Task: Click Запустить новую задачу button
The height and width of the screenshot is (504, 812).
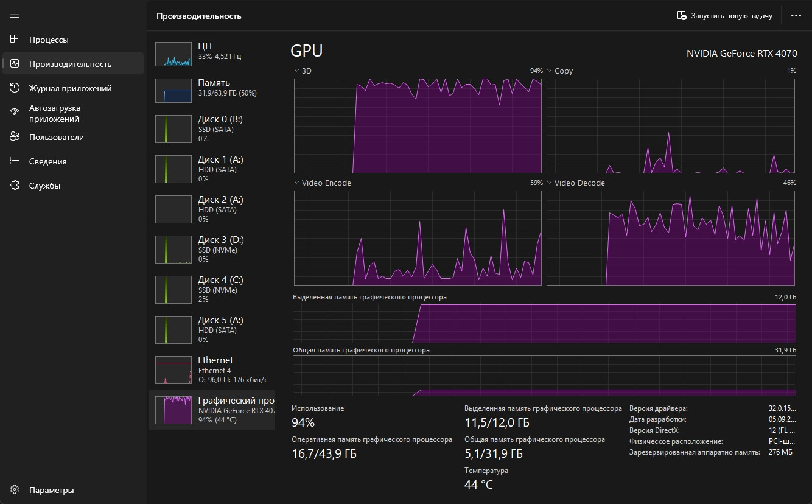Action: (x=724, y=16)
